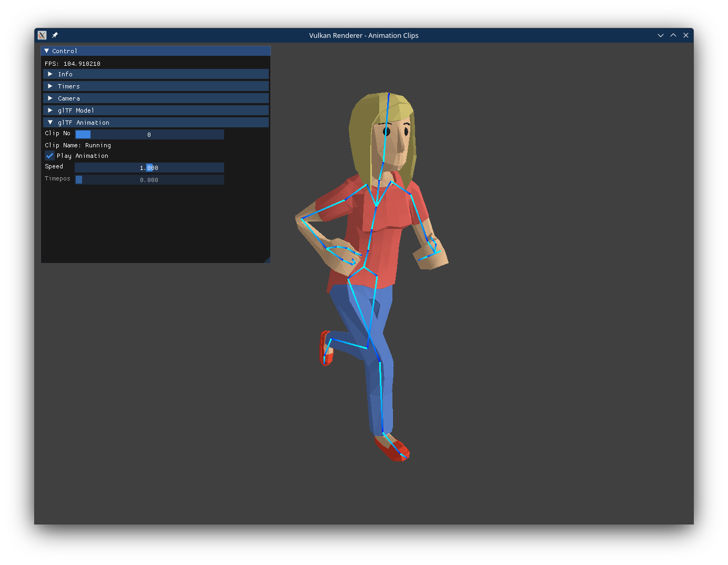Click the Control panel title bar
This screenshot has height=565, width=728.
pyautogui.click(x=158, y=51)
